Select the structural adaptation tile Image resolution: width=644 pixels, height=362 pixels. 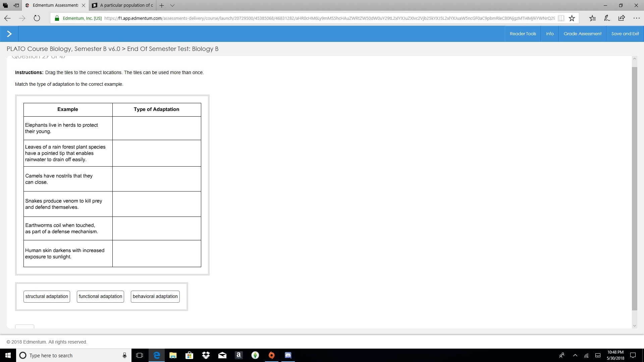(47, 297)
